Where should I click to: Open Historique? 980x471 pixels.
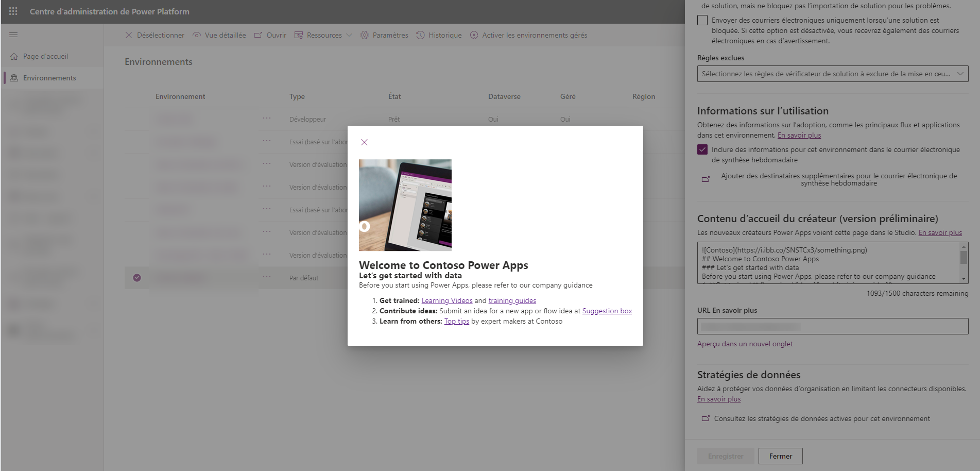(439, 35)
